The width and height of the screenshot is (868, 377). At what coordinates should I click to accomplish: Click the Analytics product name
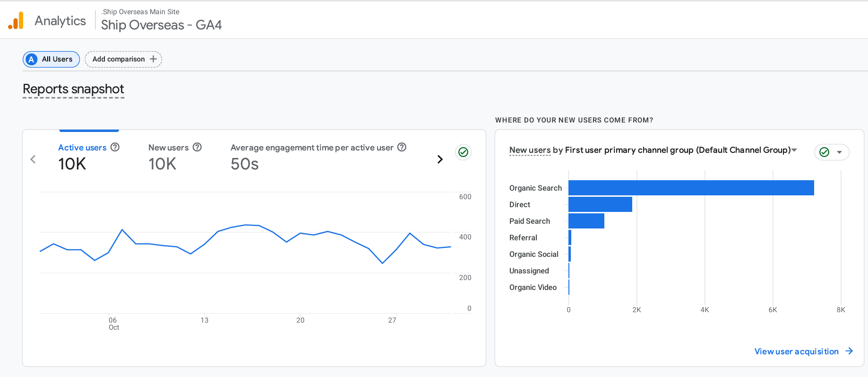tap(60, 21)
